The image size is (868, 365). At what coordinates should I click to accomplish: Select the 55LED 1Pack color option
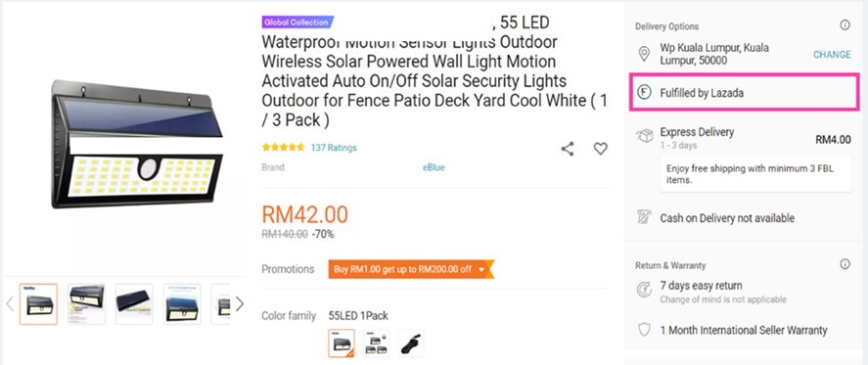tap(342, 343)
